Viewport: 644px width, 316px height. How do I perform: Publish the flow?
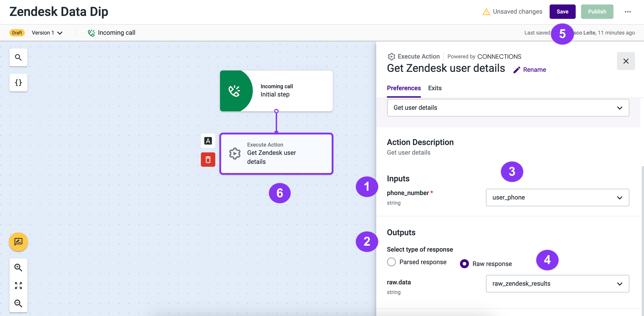597,12
